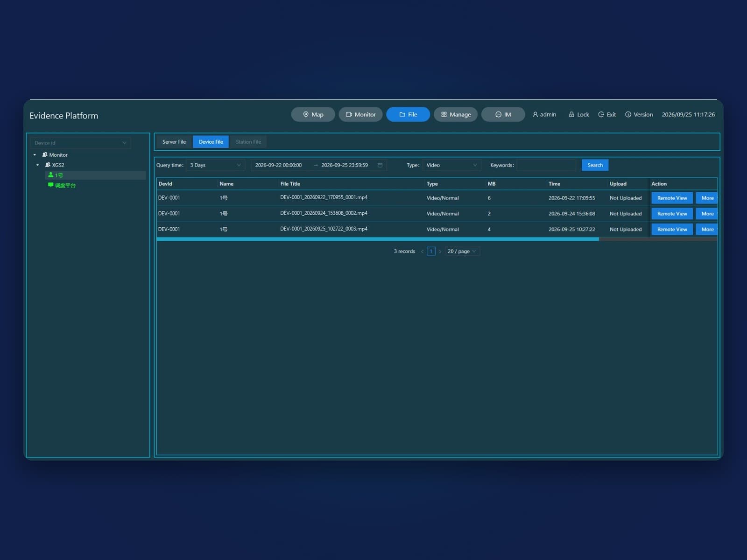Expand the Query time 3 Days dropdown
The width and height of the screenshot is (747, 560).
215,165
